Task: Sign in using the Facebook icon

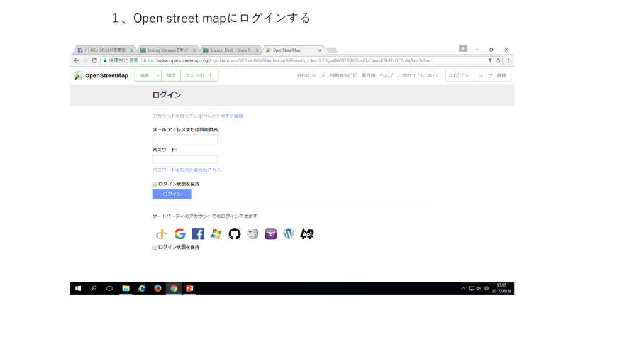Action: [198, 234]
